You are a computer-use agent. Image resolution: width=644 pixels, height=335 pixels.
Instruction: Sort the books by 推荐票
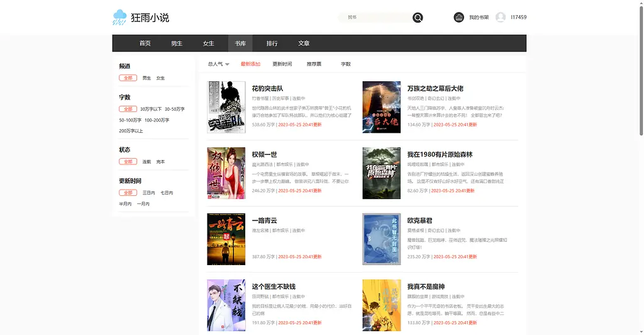(x=314, y=64)
